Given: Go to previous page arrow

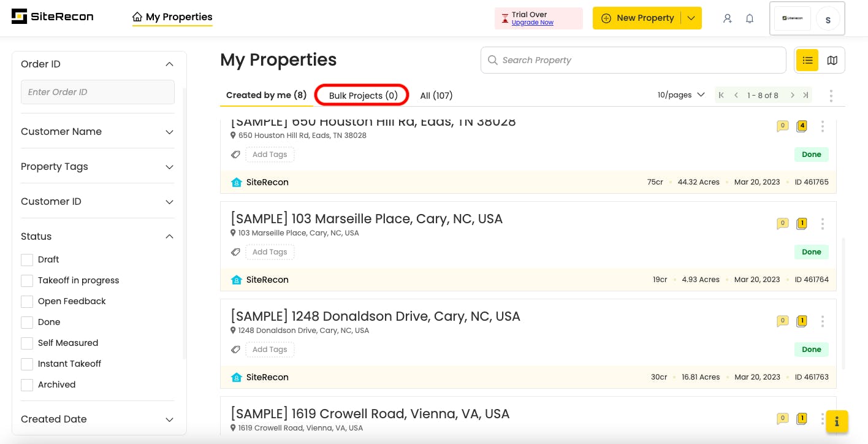Looking at the screenshot, I should pyautogui.click(x=736, y=95).
